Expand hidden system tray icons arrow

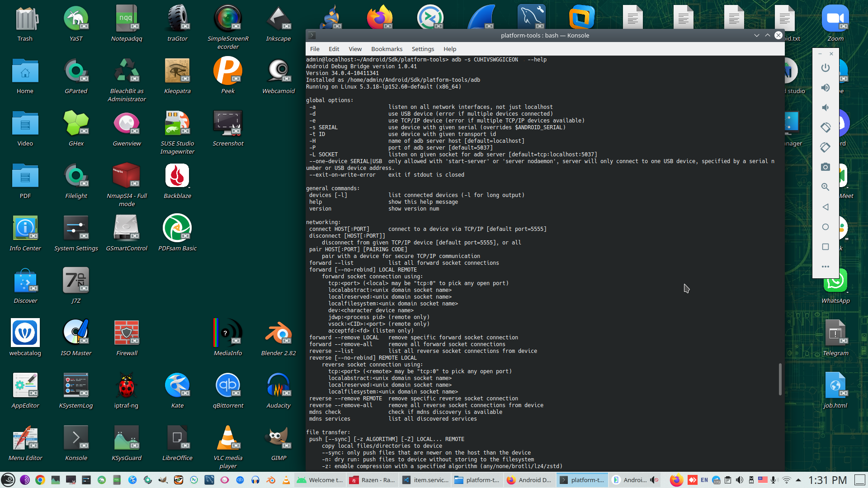pos(798,480)
